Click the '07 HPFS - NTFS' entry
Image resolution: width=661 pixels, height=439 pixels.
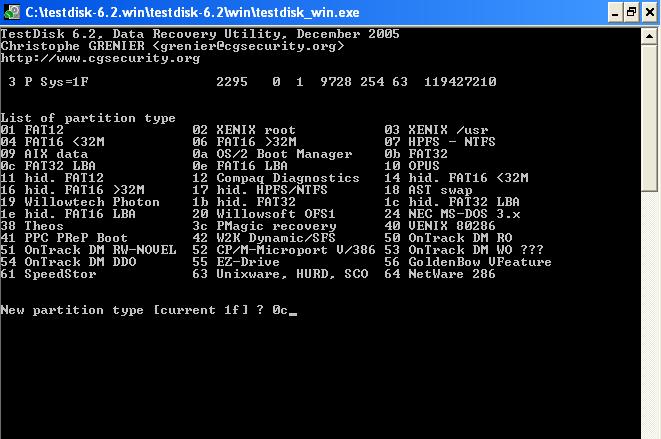pos(440,142)
